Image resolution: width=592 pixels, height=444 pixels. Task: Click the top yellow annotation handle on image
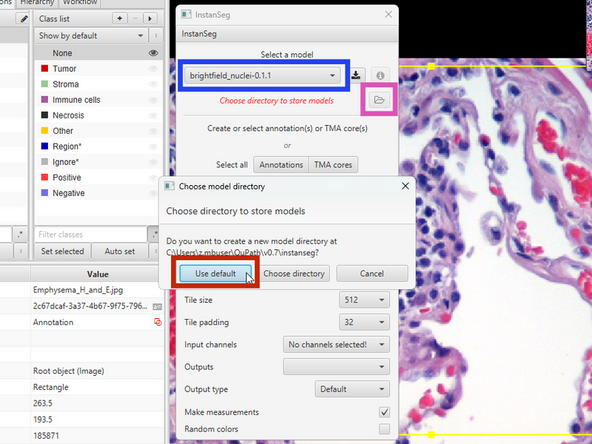[x=431, y=66]
